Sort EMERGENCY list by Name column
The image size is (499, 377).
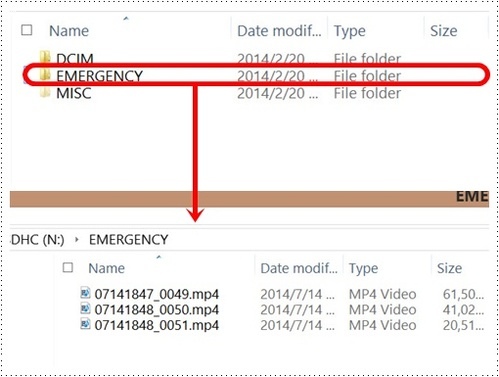click(x=106, y=268)
